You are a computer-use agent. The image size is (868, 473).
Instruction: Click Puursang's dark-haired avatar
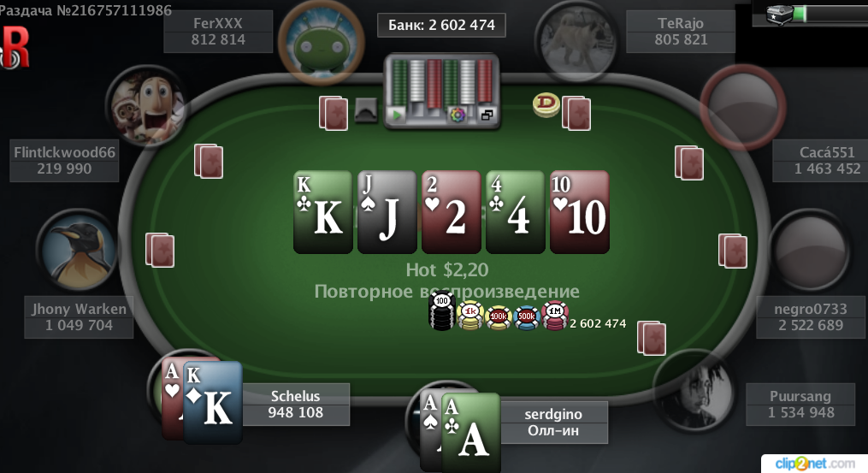695,392
